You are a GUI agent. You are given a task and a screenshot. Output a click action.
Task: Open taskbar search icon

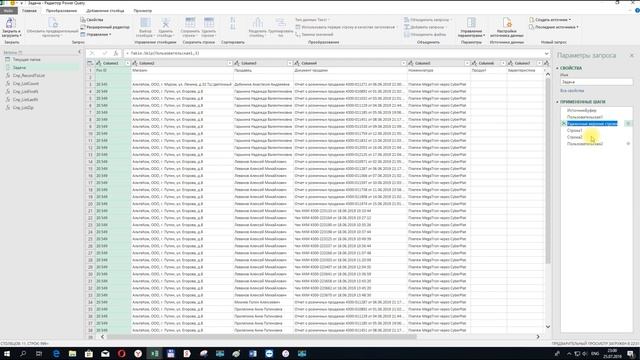click(x=23, y=353)
